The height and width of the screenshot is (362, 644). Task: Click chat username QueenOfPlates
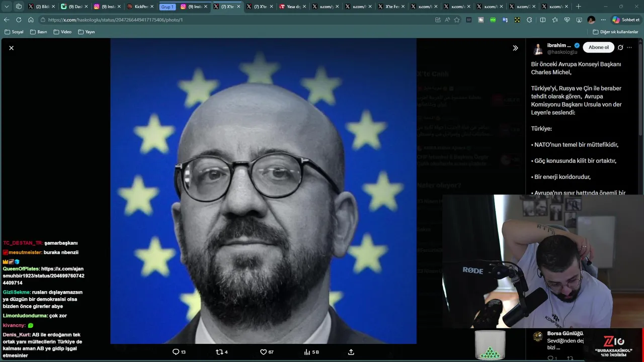21,269
